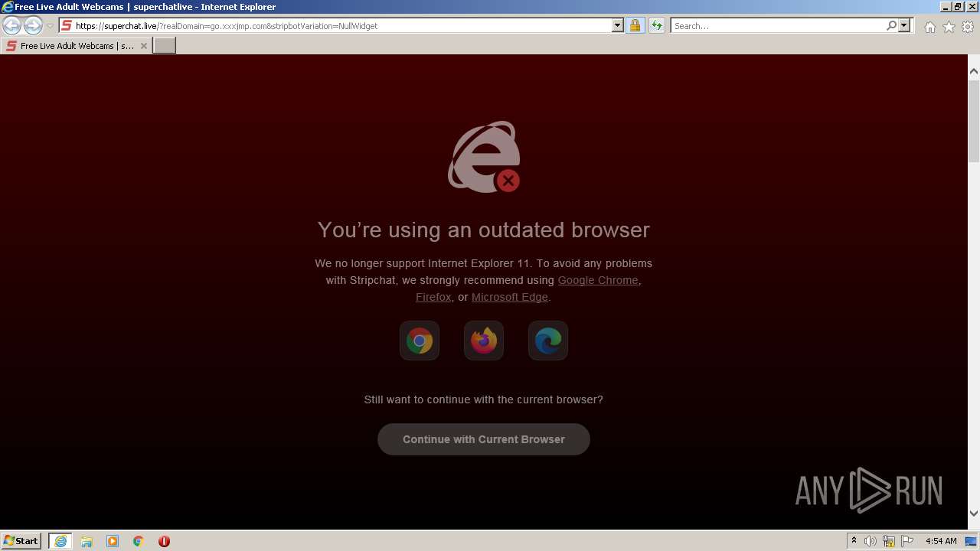Open Chrome from the taskbar
Viewport: 980px width, 551px height.
[139, 541]
